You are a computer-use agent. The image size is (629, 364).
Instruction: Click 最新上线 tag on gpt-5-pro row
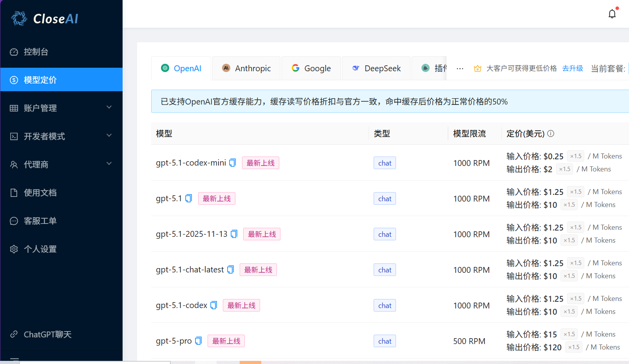point(226,341)
